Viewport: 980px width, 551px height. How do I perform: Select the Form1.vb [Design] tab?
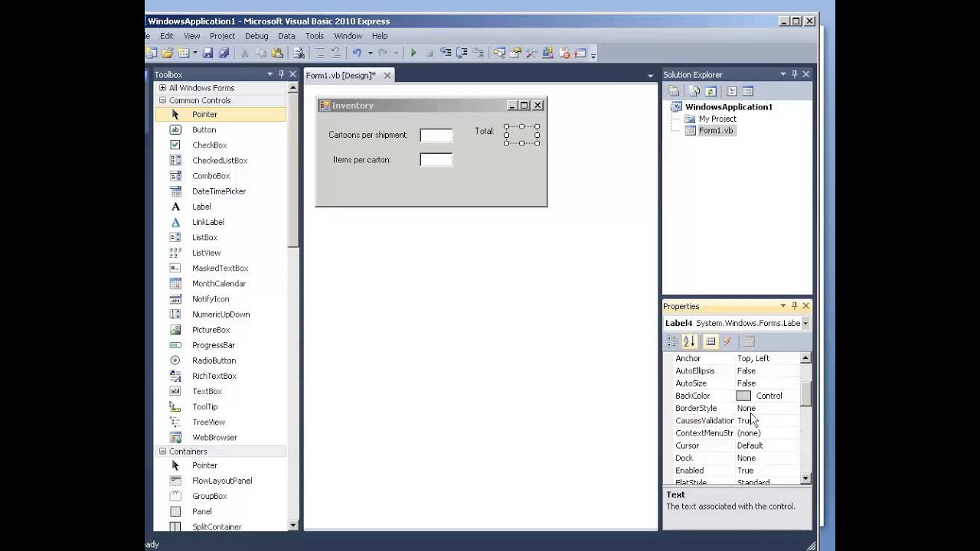coord(341,75)
